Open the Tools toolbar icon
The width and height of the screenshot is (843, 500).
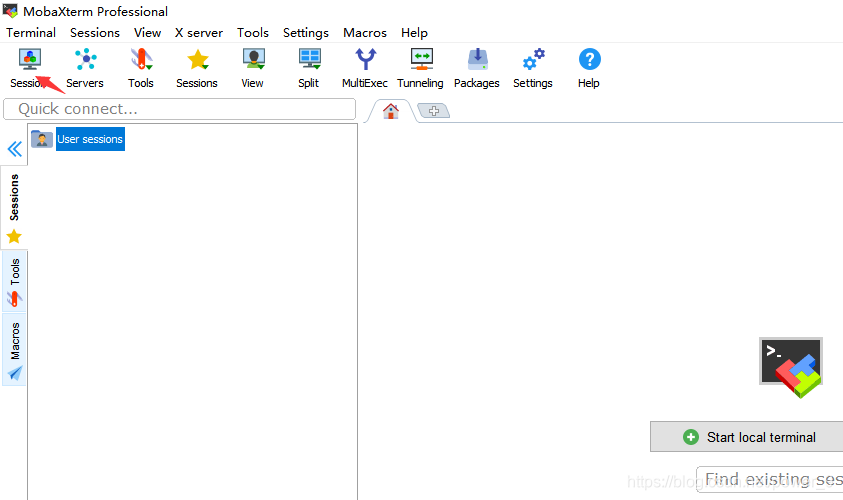pos(141,59)
